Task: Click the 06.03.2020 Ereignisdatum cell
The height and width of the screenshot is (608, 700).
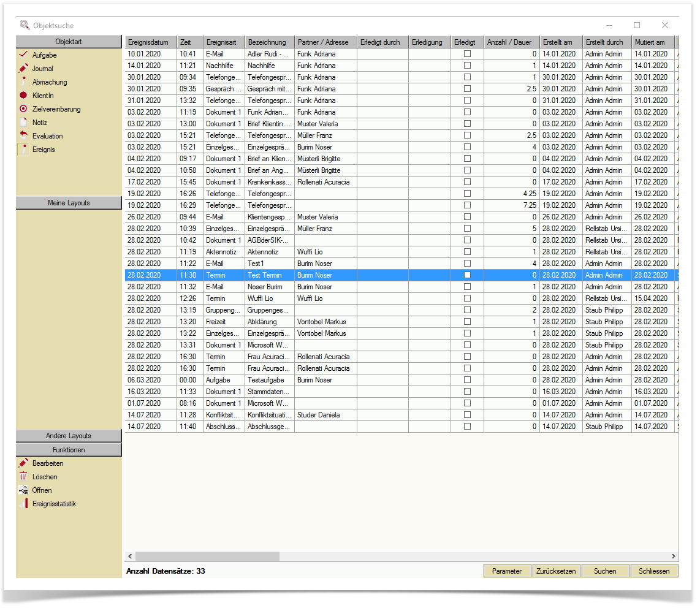Action: 151,380
